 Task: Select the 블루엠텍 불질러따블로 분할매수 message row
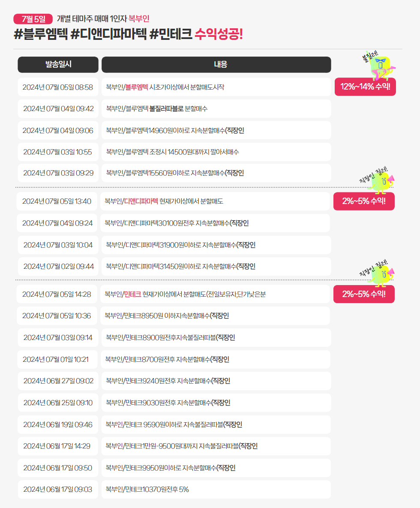(x=216, y=108)
